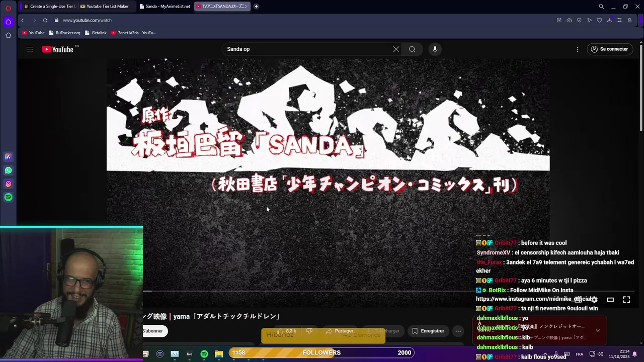
Task: Open the address bar edit-page pencil icon
Action: point(559,20)
